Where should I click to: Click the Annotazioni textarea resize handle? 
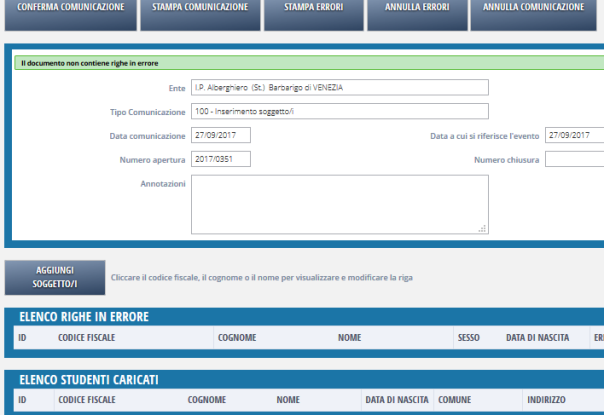pyautogui.click(x=484, y=229)
